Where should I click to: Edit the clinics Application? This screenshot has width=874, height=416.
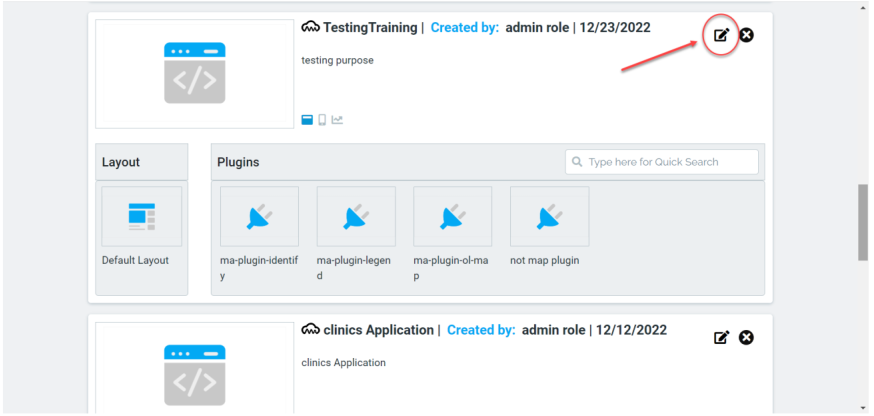[x=721, y=337]
